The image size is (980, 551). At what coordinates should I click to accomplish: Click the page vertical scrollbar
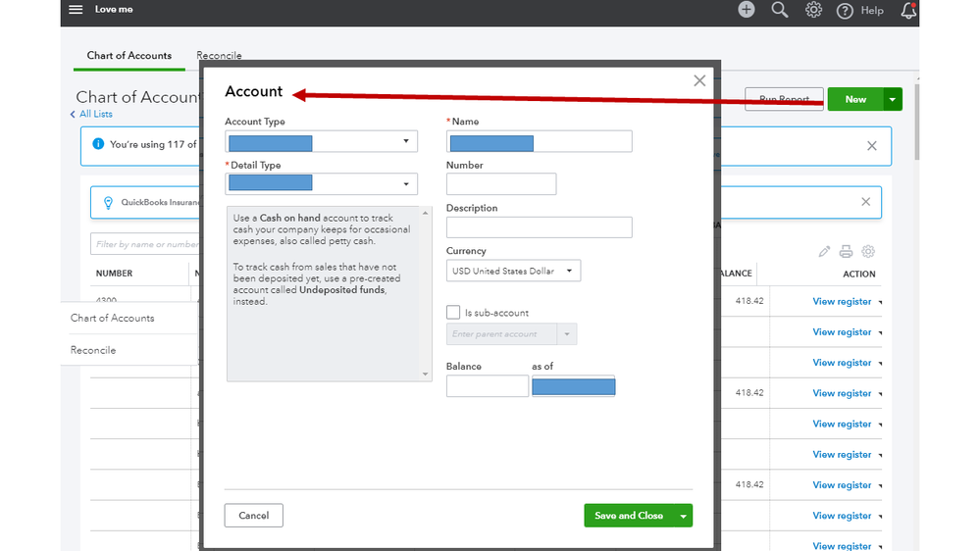(917, 122)
